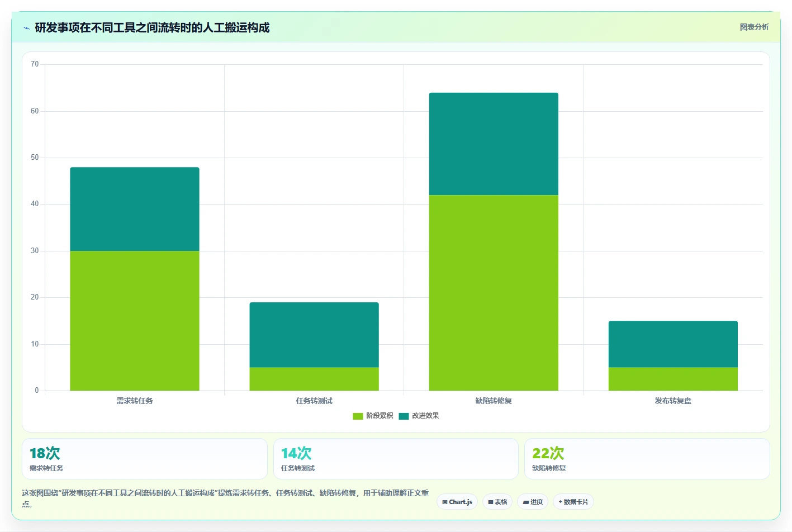The image size is (792, 532).
Task: Click the 需求转任务 x-axis label
Action: (x=135, y=401)
